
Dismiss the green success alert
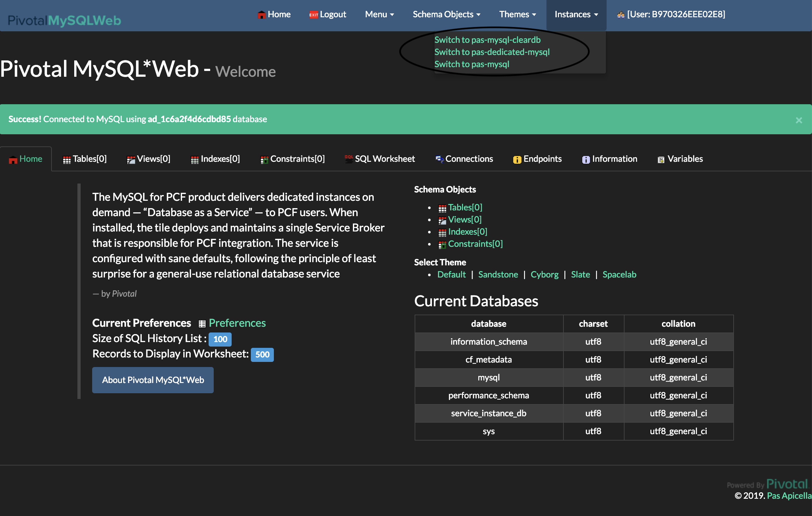799,120
